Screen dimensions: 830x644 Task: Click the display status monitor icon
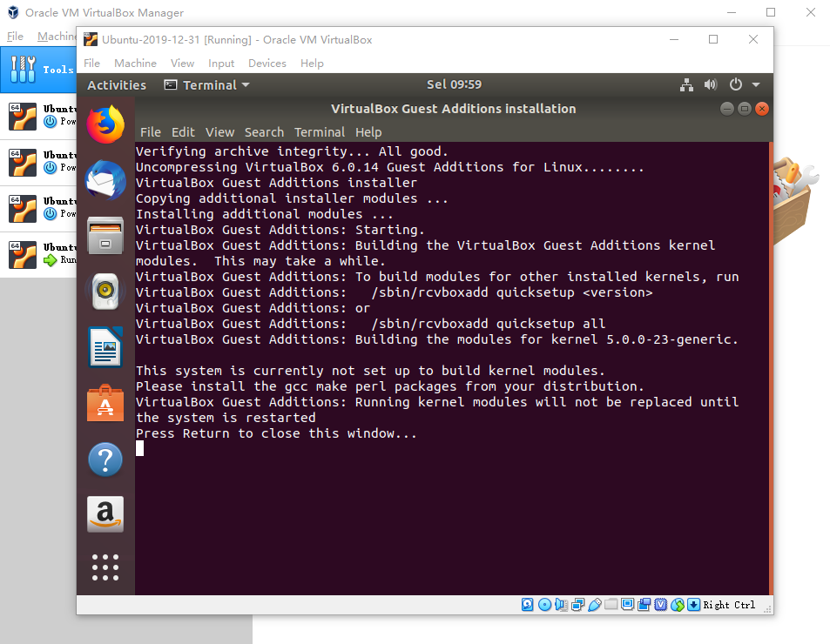[628, 604]
